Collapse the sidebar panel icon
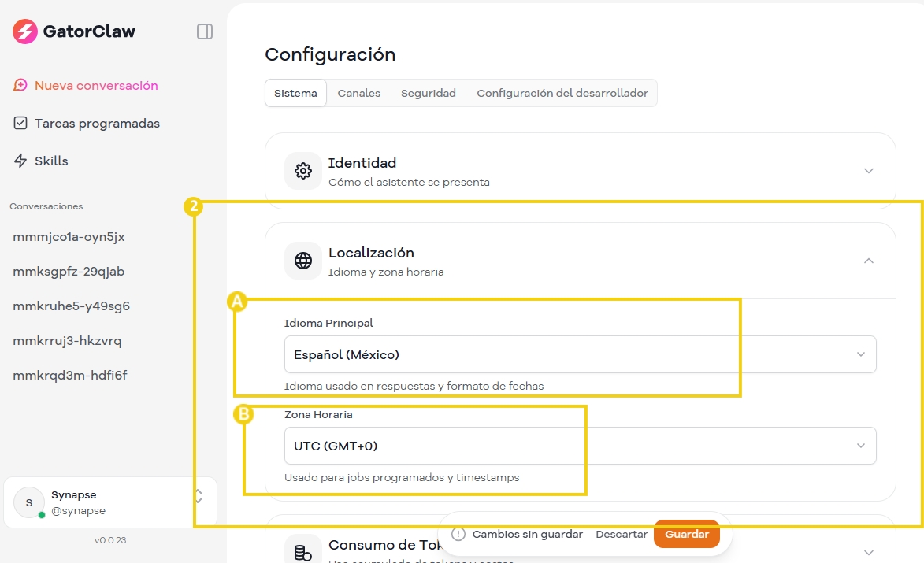This screenshot has height=563, width=924. [205, 31]
